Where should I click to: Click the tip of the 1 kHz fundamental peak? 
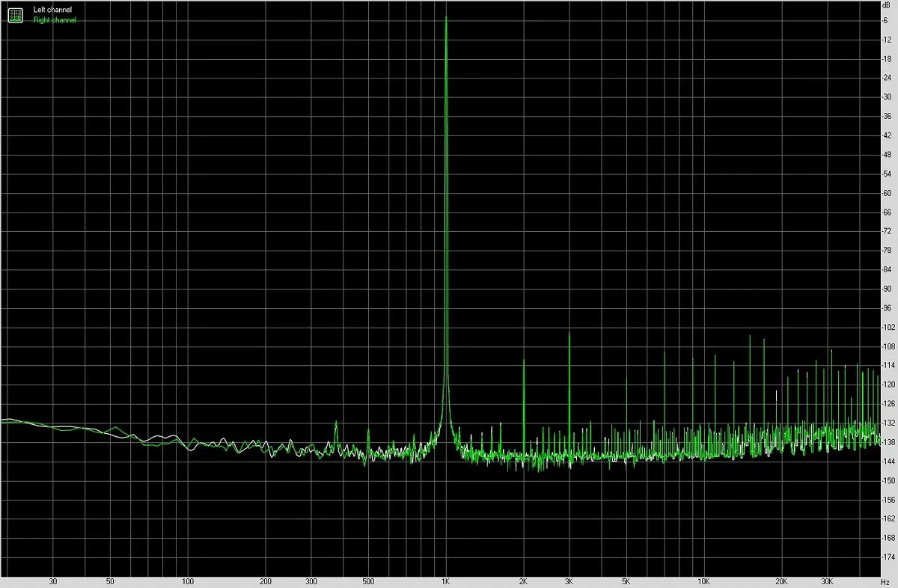click(x=446, y=17)
